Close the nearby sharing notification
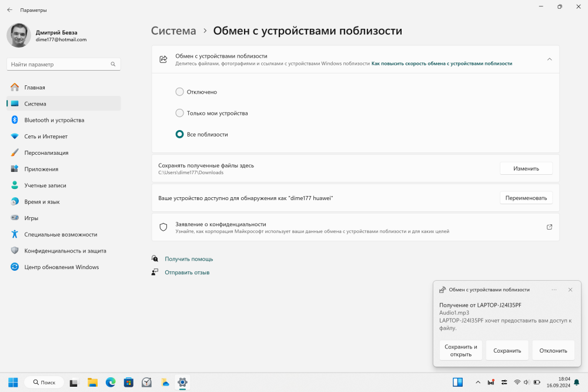 570,290
